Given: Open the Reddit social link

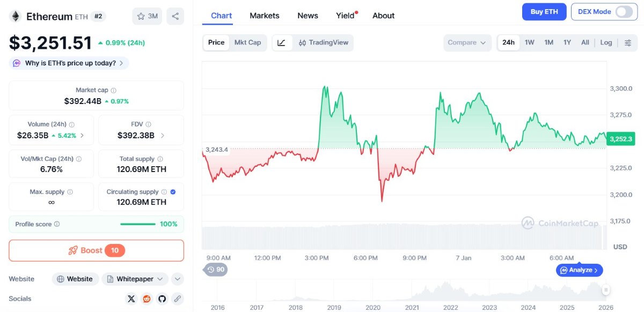Looking at the screenshot, I should pos(147,299).
